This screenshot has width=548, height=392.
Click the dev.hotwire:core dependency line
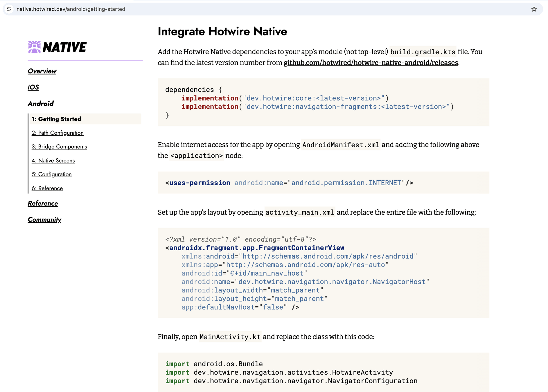point(285,98)
